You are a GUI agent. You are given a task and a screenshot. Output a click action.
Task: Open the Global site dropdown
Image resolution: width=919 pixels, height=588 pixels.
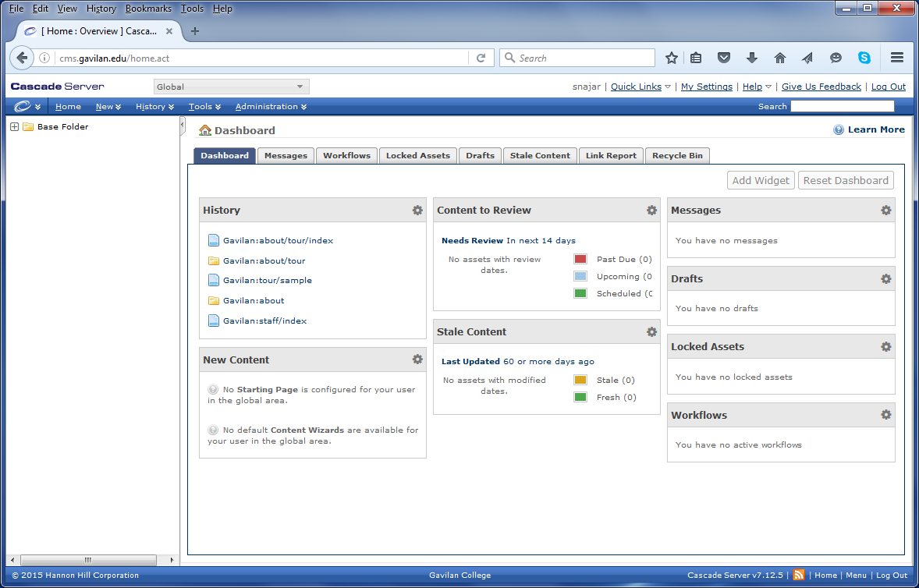(x=231, y=87)
